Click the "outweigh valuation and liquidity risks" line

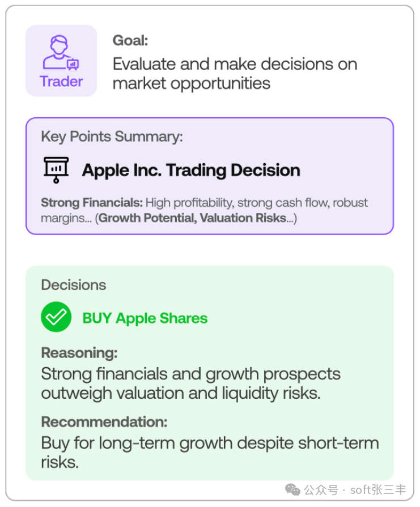coord(181,393)
